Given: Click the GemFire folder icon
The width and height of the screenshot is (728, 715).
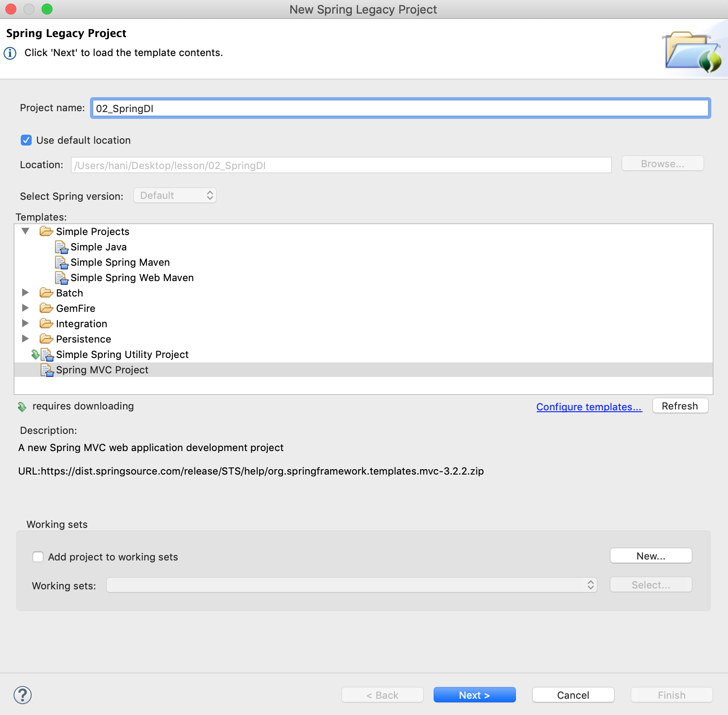Looking at the screenshot, I should pos(46,308).
